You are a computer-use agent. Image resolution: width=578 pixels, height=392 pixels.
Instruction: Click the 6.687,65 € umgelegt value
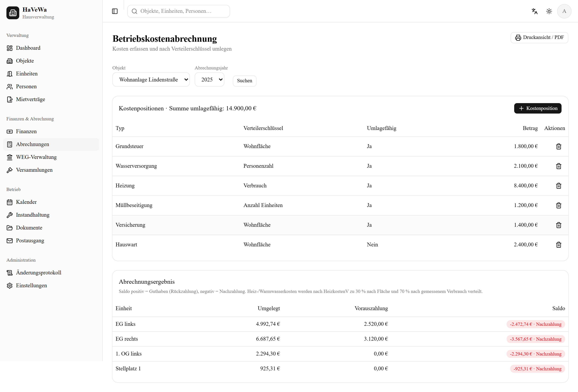click(x=268, y=339)
